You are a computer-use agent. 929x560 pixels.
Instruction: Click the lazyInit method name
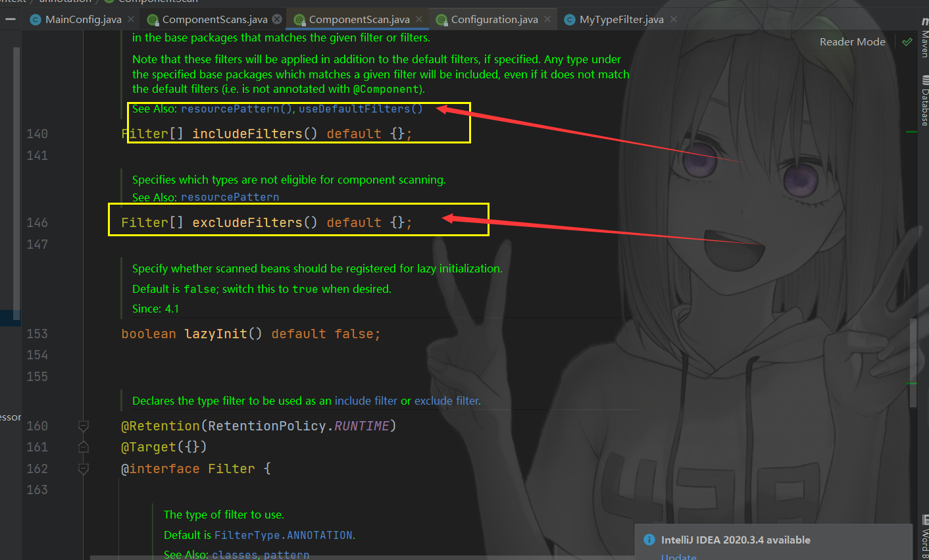pos(216,334)
